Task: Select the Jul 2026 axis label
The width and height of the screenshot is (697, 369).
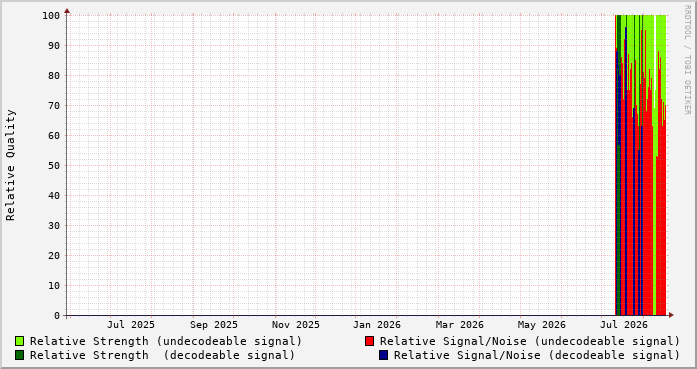Action: pyautogui.click(x=624, y=325)
